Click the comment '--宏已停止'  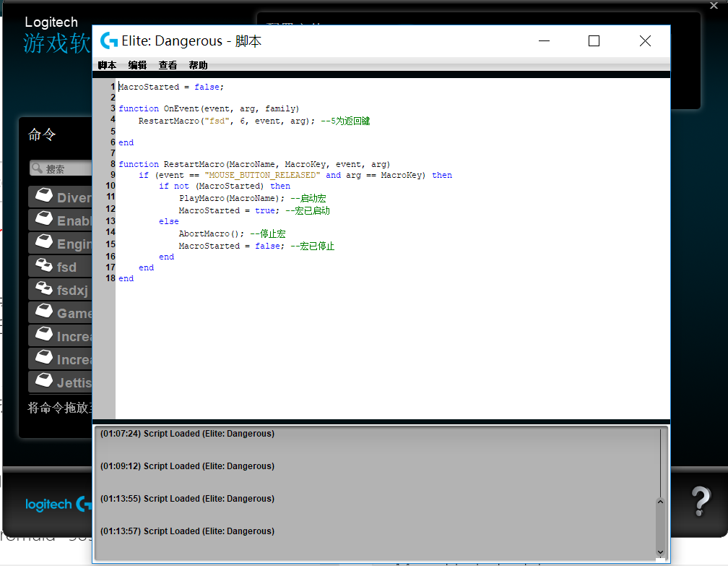click(x=313, y=246)
